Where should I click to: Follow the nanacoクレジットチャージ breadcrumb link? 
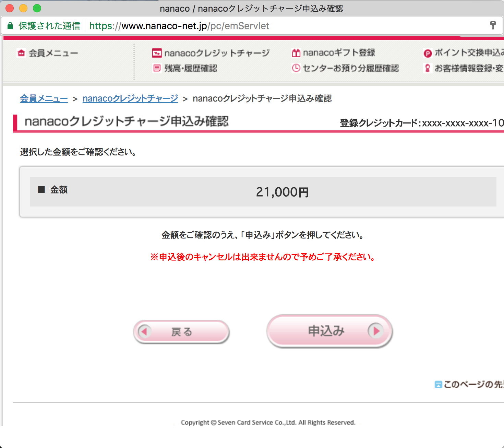(x=130, y=98)
